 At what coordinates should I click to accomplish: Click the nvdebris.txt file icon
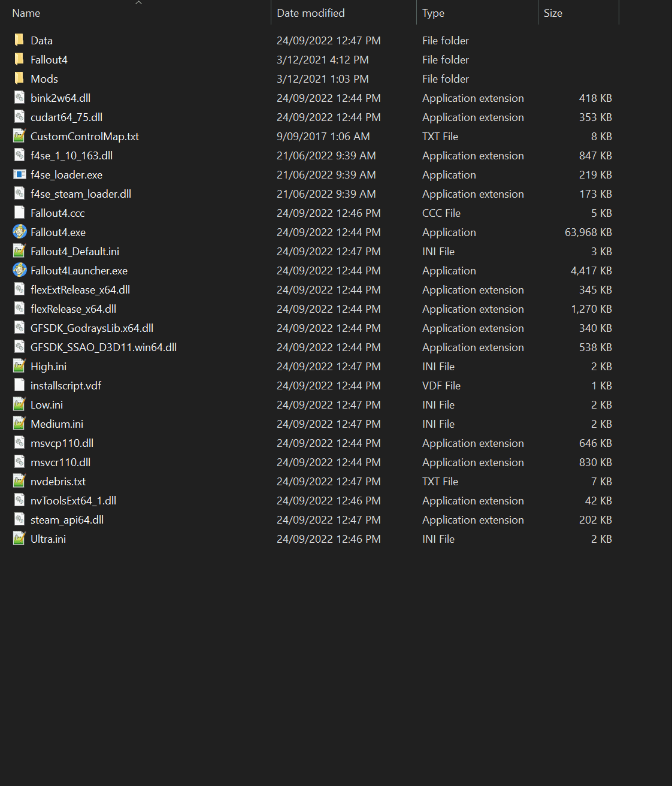tap(19, 481)
